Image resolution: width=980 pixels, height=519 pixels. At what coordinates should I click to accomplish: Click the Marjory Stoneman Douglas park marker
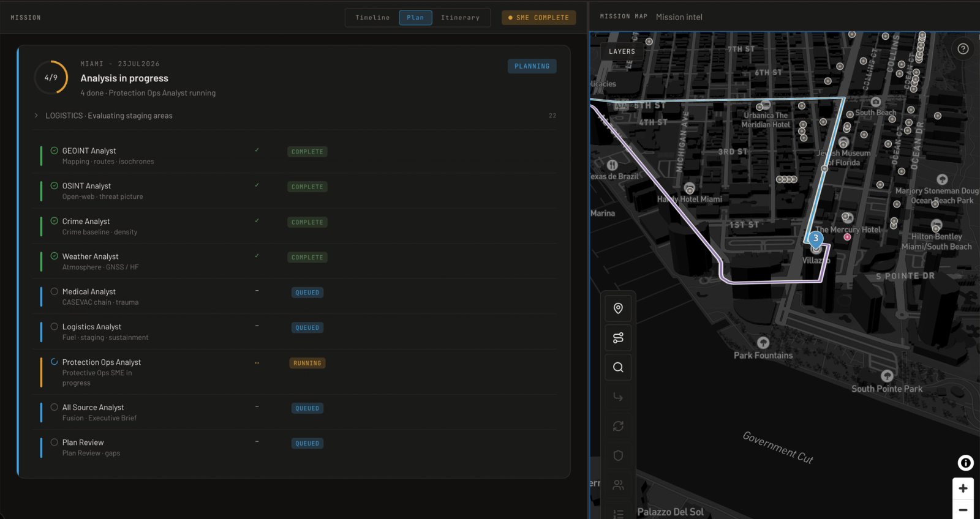[x=942, y=179]
